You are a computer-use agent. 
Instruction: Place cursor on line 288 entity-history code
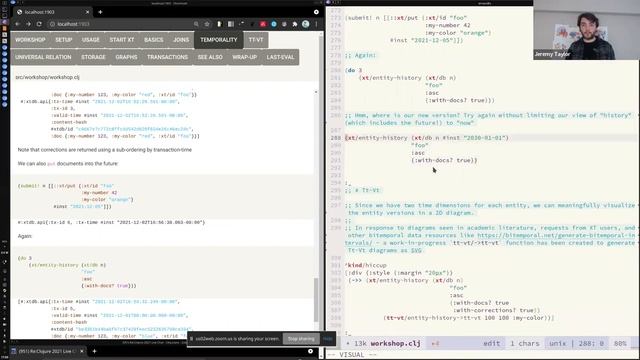427,138
